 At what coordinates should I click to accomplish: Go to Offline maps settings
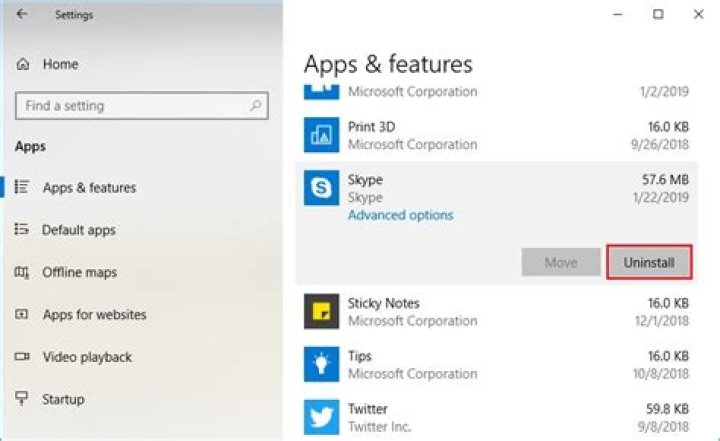(79, 272)
